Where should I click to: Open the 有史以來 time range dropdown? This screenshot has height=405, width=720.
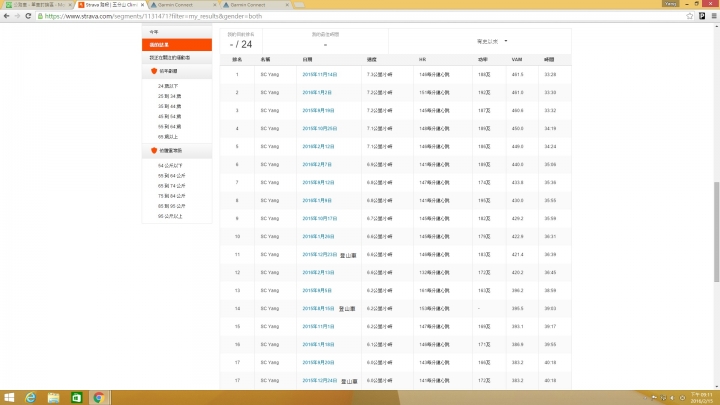(491, 41)
